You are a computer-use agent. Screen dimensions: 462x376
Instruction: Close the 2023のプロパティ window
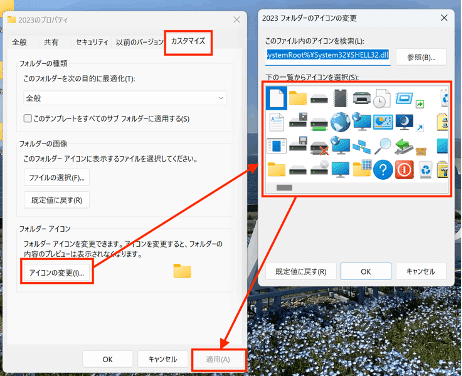point(236,20)
